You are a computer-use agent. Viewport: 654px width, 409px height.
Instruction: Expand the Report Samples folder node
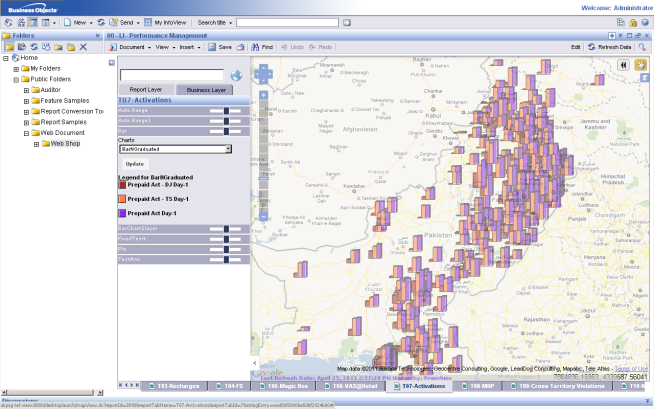tap(26, 123)
